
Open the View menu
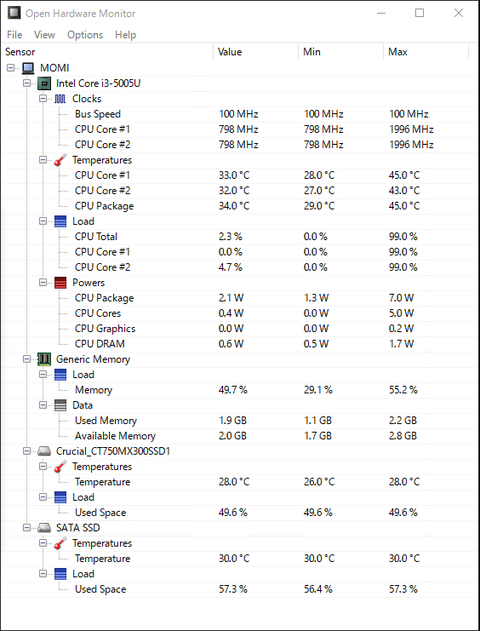tap(44, 35)
